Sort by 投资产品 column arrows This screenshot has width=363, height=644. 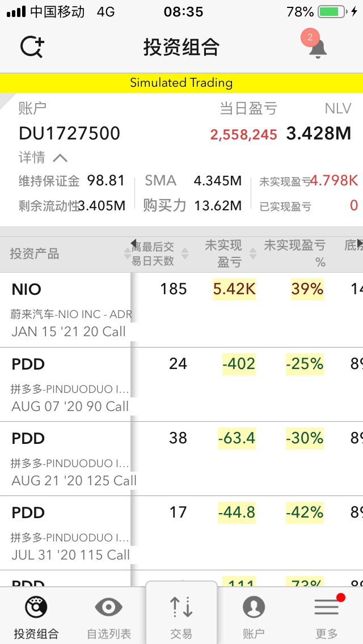[x=128, y=254]
